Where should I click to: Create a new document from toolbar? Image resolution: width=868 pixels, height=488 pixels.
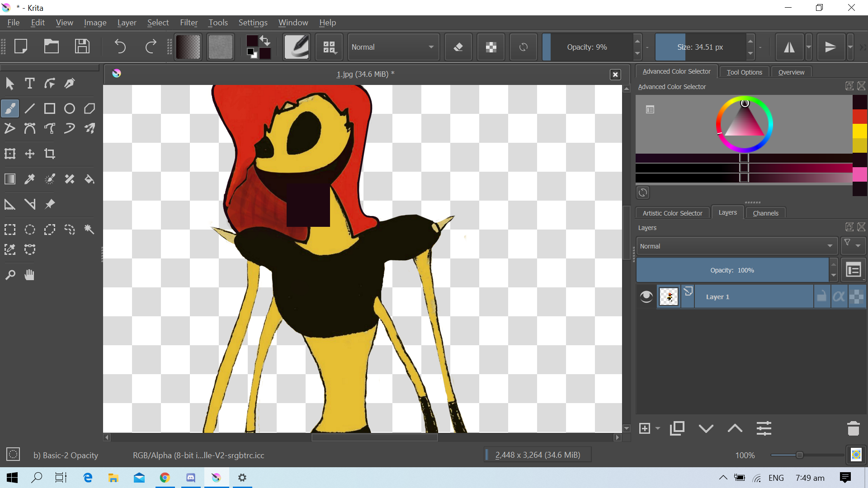coord(21,47)
